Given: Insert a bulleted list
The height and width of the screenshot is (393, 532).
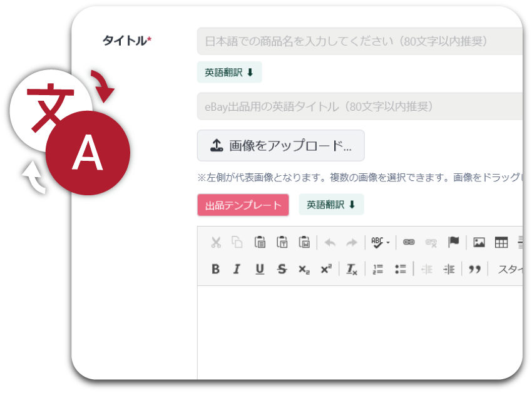Looking at the screenshot, I should click(x=401, y=269).
